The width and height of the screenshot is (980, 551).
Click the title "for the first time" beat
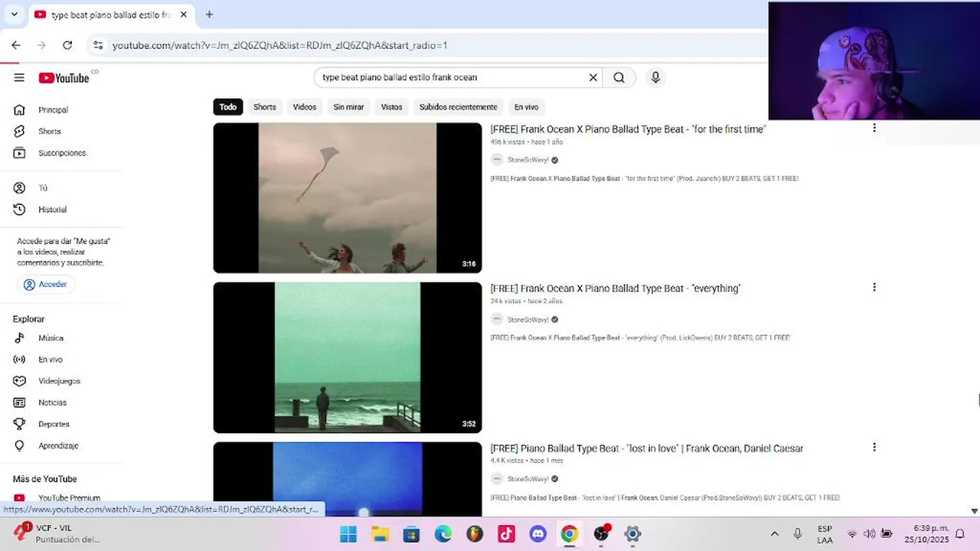(628, 129)
